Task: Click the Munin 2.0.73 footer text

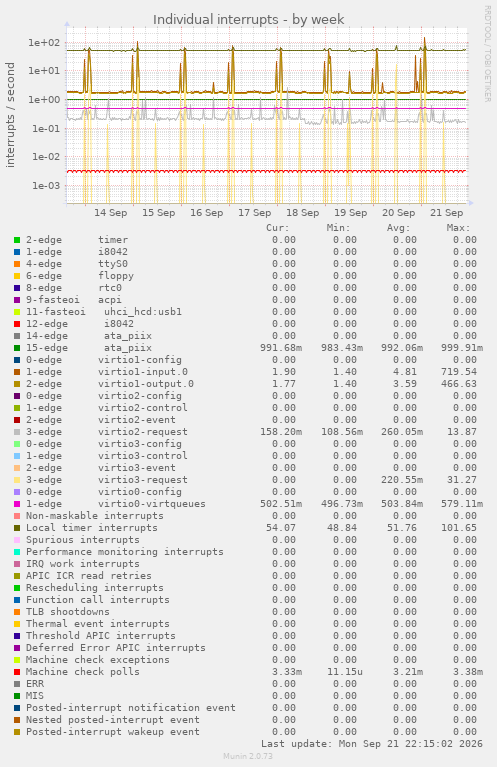Action: [x=248, y=756]
